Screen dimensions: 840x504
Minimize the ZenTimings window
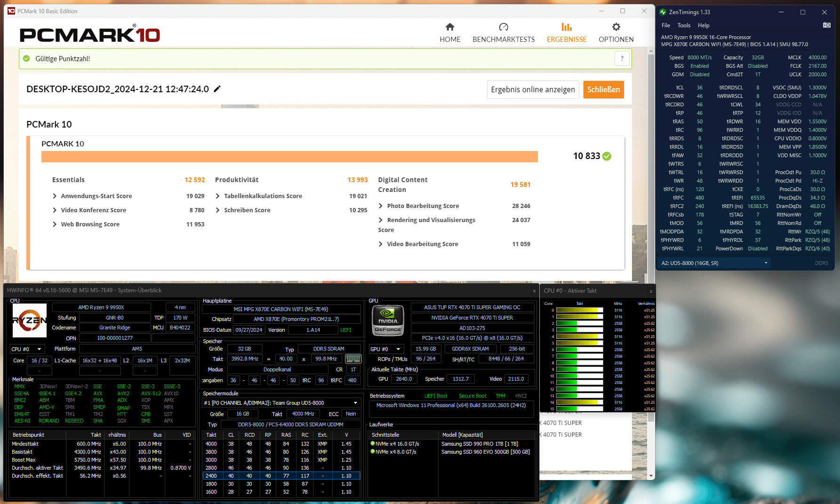781,12
